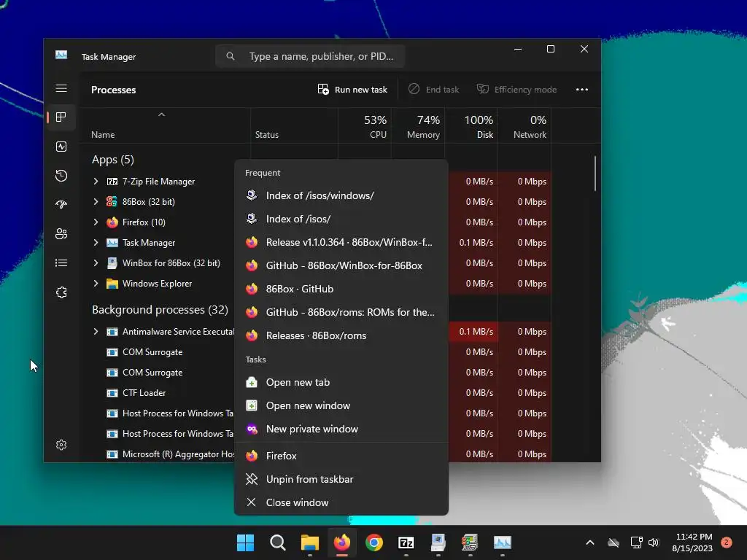Click the WinBox for 86Box process icon
This screenshot has width=747, height=560.
[112, 263]
